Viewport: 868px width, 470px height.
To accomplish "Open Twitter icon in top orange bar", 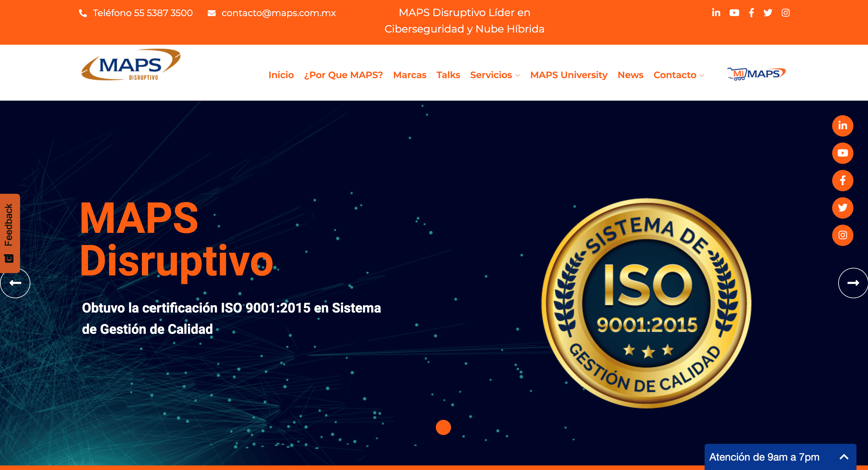I will point(768,13).
